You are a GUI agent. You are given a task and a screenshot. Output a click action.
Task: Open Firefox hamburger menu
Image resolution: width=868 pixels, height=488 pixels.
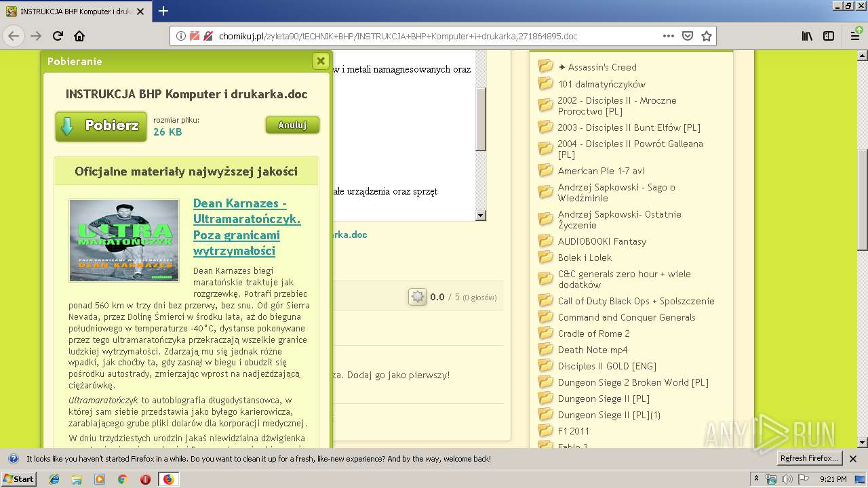click(855, 36)
